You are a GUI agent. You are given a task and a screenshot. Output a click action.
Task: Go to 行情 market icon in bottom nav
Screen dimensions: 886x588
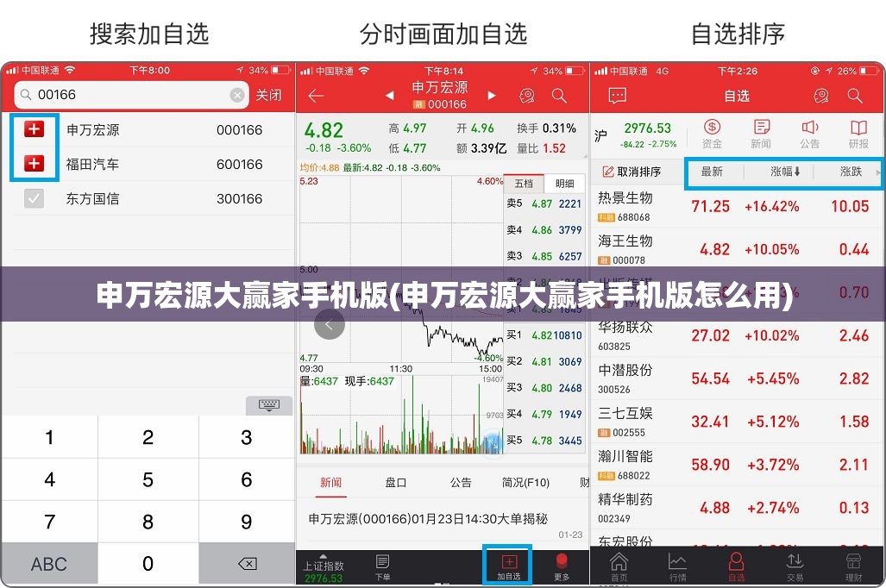(677, 566)
